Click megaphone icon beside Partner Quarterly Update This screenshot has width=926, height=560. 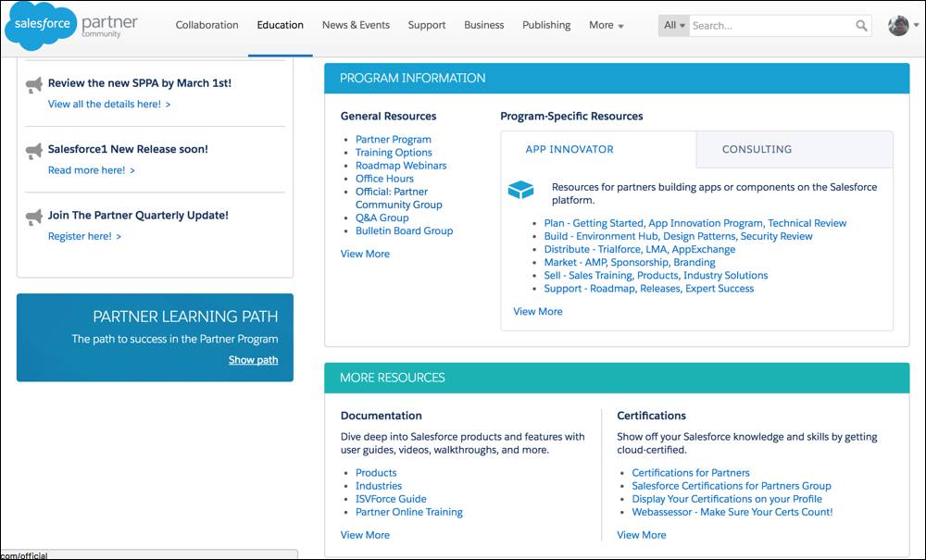(x=34, y=218)
